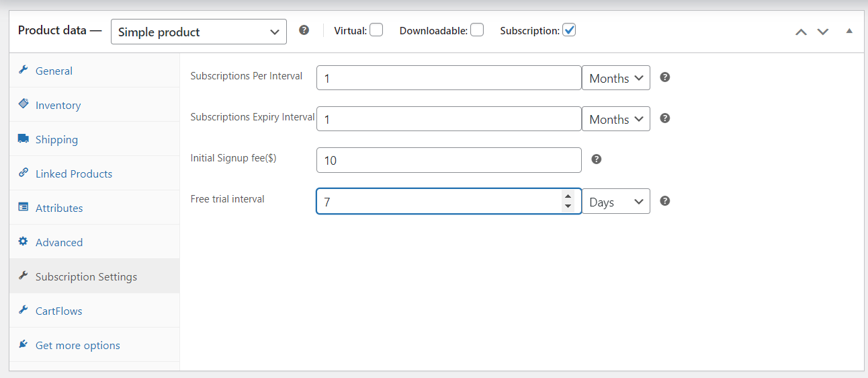
Task: Tick the Downloadable checkbox
Action: [477, 30]
